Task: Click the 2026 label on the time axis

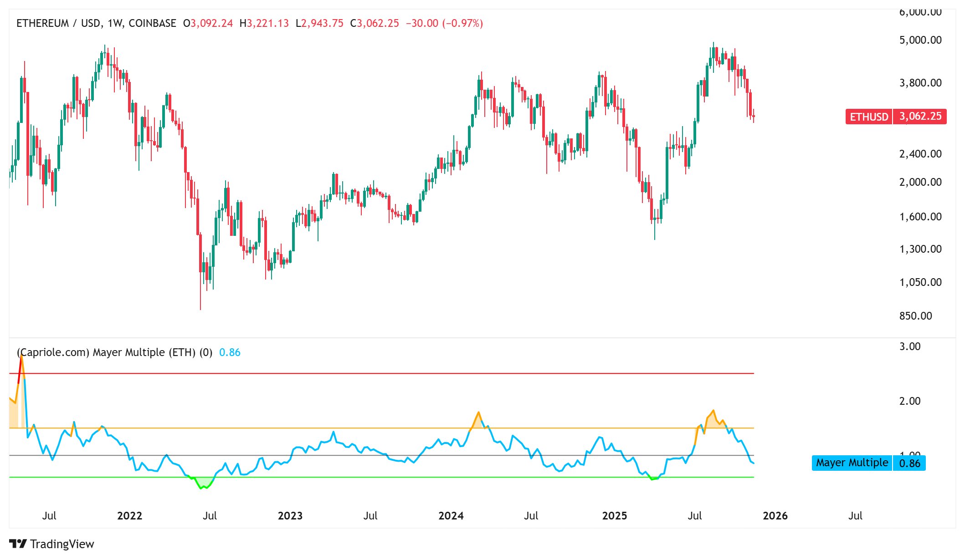Action: coord(775,516)
